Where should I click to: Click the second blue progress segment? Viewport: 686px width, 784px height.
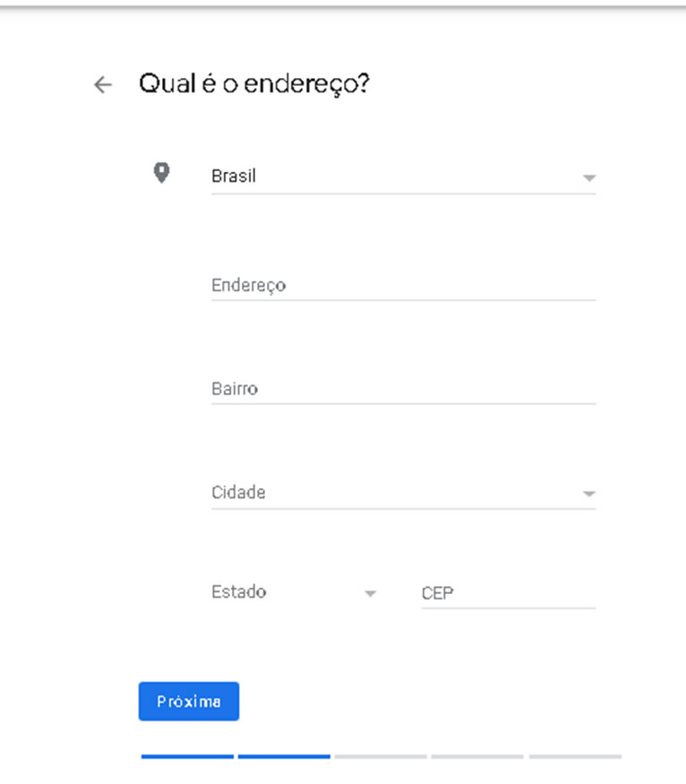point(284,756)
